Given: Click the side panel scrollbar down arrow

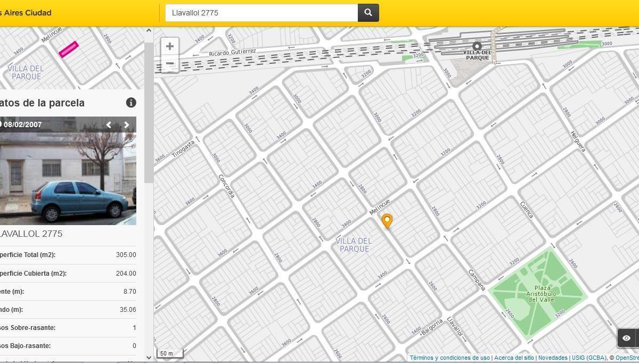Looking at the screenshot, I should 149,357.
